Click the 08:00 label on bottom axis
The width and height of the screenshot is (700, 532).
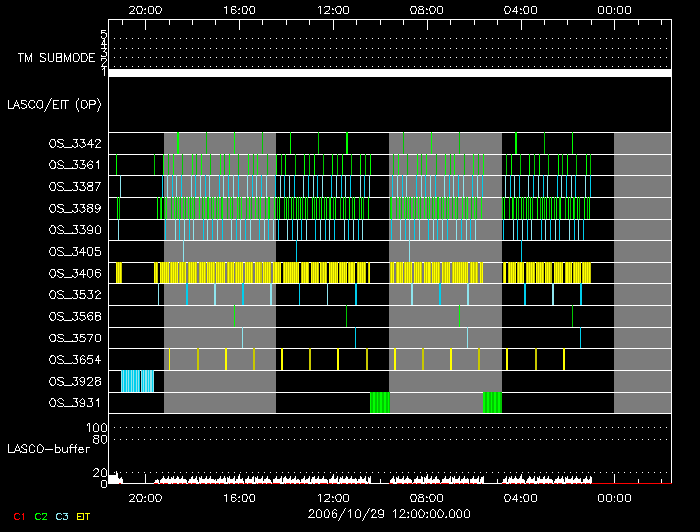[x=427, y=497]
